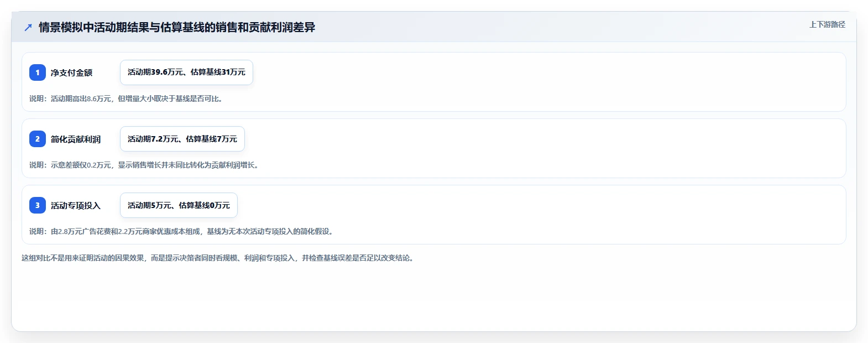Screen dimensions: 868x343
Task: Click the 活动期7.2万元、估算基线7万元 value chip
Action: 182,139
